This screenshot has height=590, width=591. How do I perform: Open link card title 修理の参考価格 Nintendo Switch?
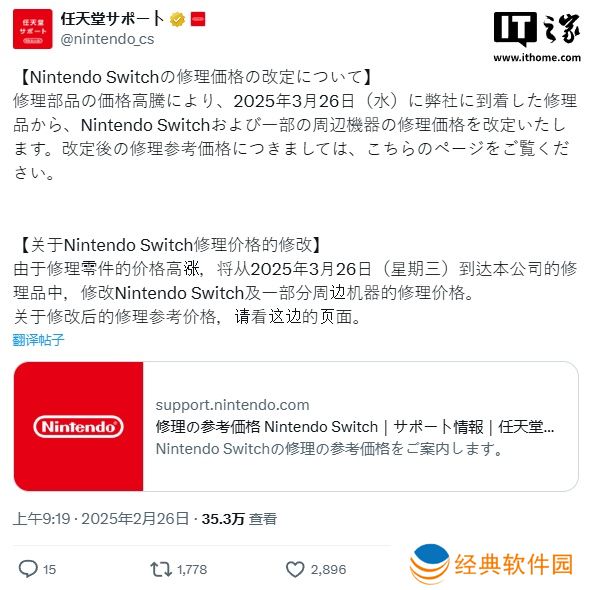point(355,427)
